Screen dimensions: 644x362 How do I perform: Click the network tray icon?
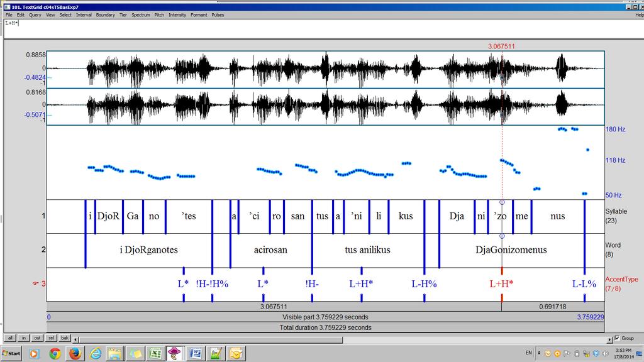(586, 353)
